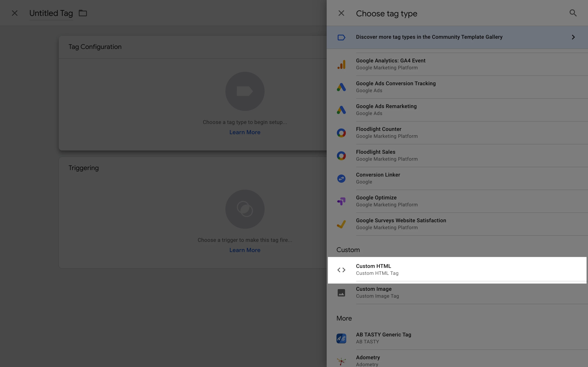
Task: Select the Conversion Linker icon
Action: (x=341, y=179)
